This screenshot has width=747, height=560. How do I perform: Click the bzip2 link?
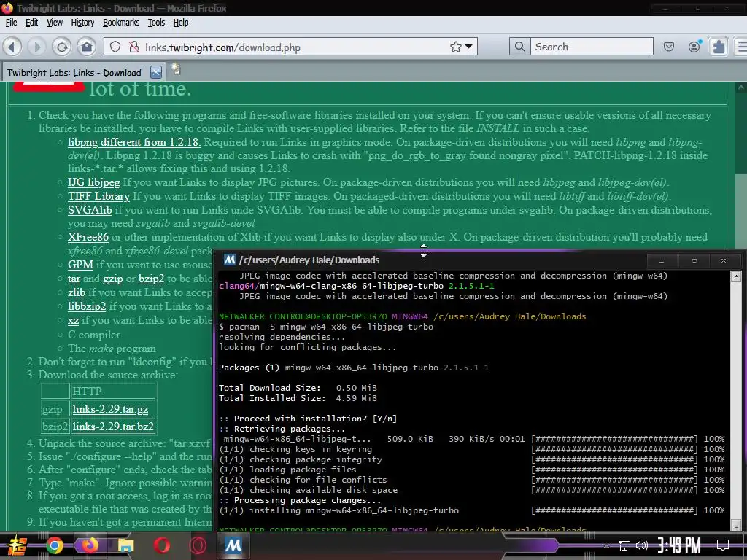point(152,279)
